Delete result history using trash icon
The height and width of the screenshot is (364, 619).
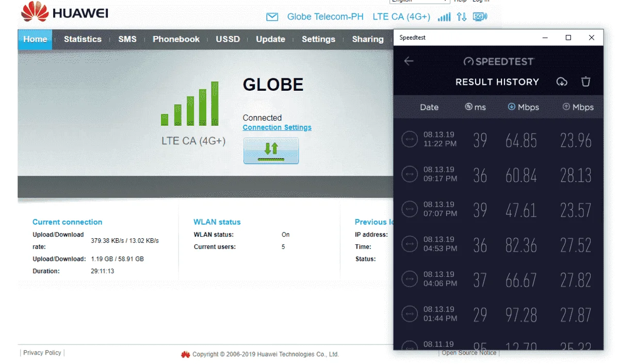click(585, 81)
